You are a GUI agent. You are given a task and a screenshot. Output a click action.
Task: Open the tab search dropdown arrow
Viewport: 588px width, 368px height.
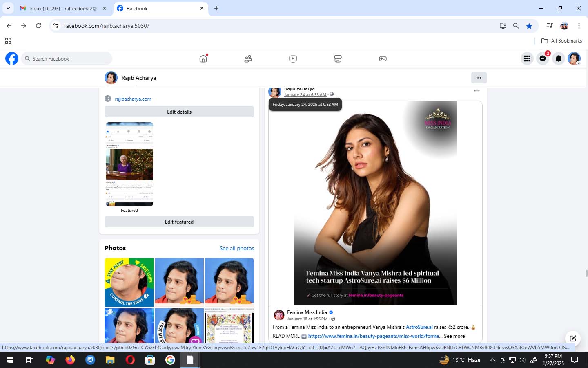[8, 8]
